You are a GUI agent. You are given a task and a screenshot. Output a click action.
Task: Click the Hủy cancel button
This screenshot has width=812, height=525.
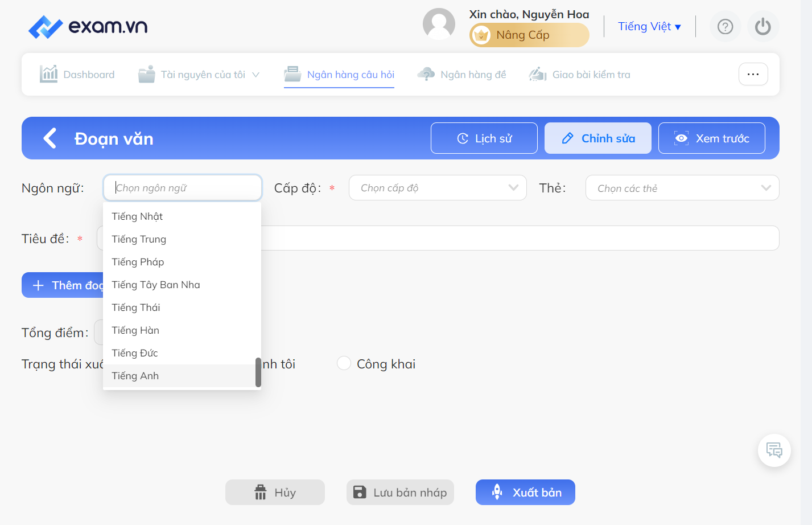[x=275, y=492]
